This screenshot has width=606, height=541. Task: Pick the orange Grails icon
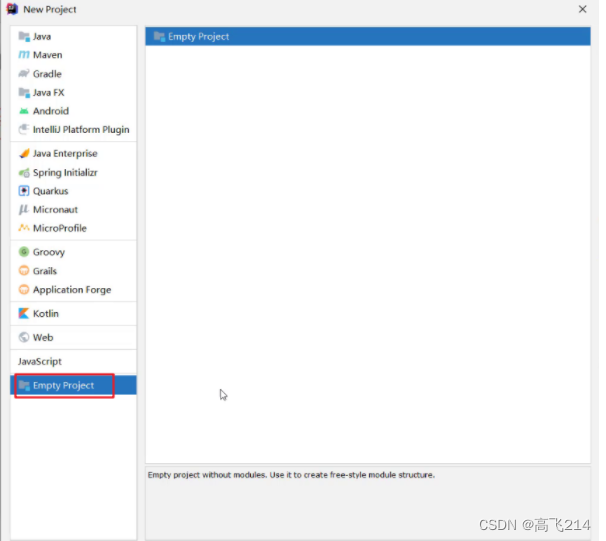coord(24,270)
